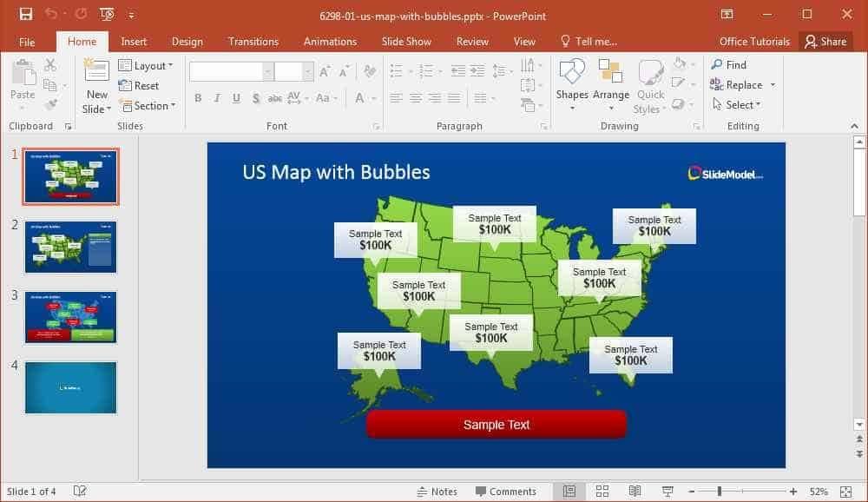Click the Reset slide button
The height and width of the screenshot is (502, 868).
pos(139,85)
